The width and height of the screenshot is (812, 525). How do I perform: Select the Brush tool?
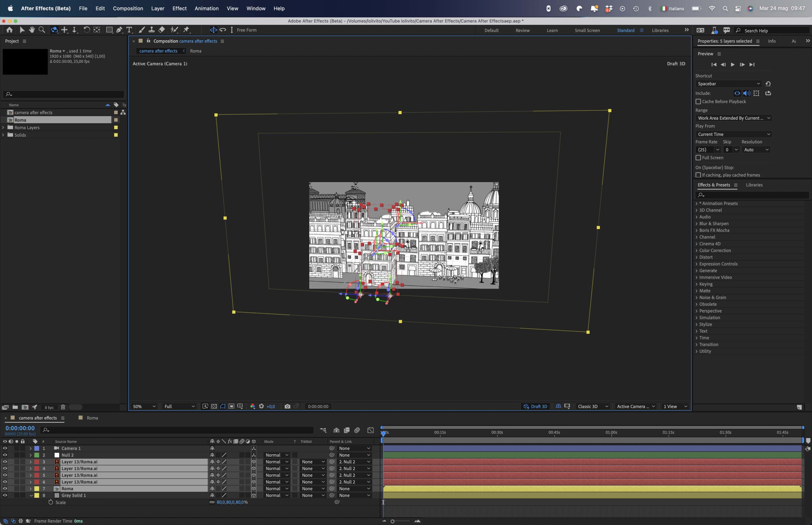point(142,30)
